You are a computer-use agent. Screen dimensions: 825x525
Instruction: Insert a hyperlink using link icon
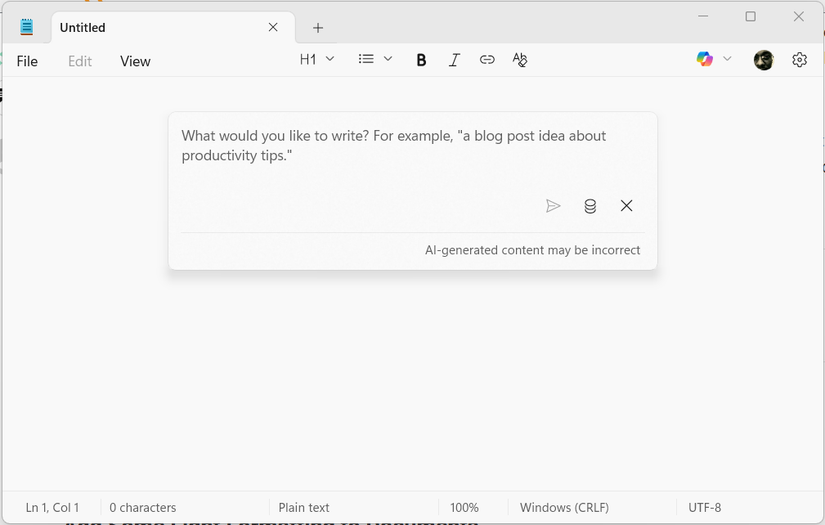(x=487, y=60)
